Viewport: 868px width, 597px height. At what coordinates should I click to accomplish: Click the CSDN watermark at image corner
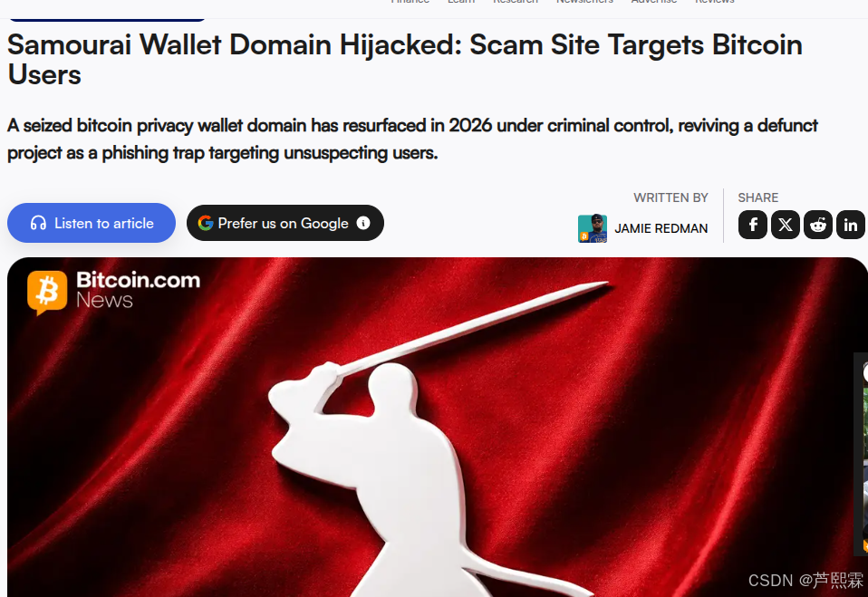pos(805,580)
